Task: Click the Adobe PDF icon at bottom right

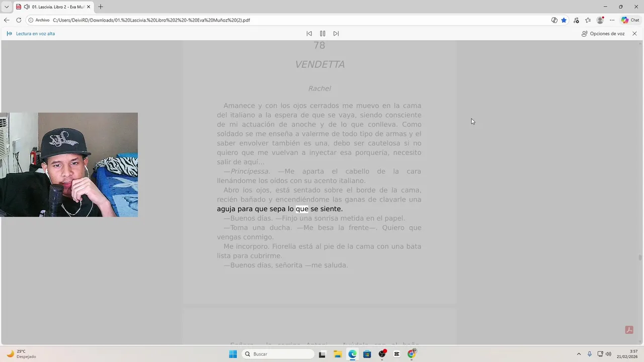Action: [x=629, y=330]
